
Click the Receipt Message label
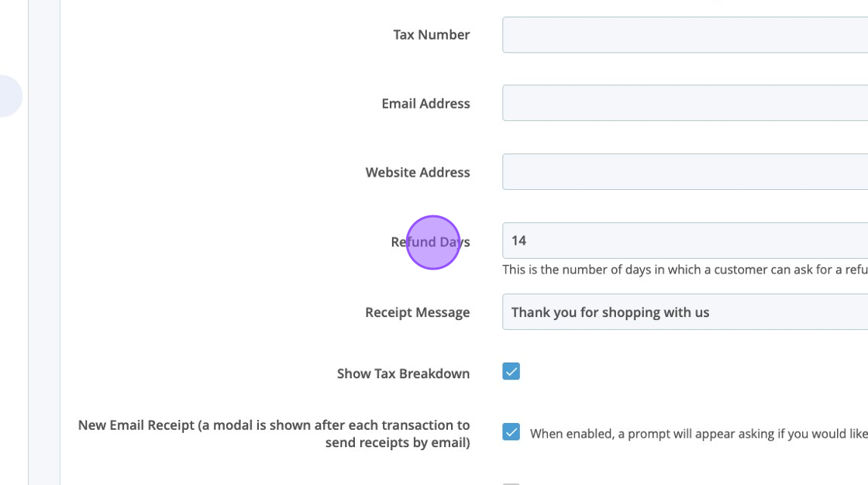[x=417, y=313]
